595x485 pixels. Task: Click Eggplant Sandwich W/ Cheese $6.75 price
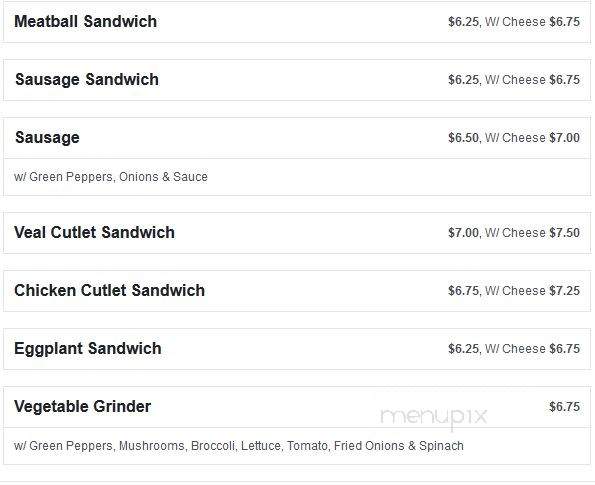(532, 349)
